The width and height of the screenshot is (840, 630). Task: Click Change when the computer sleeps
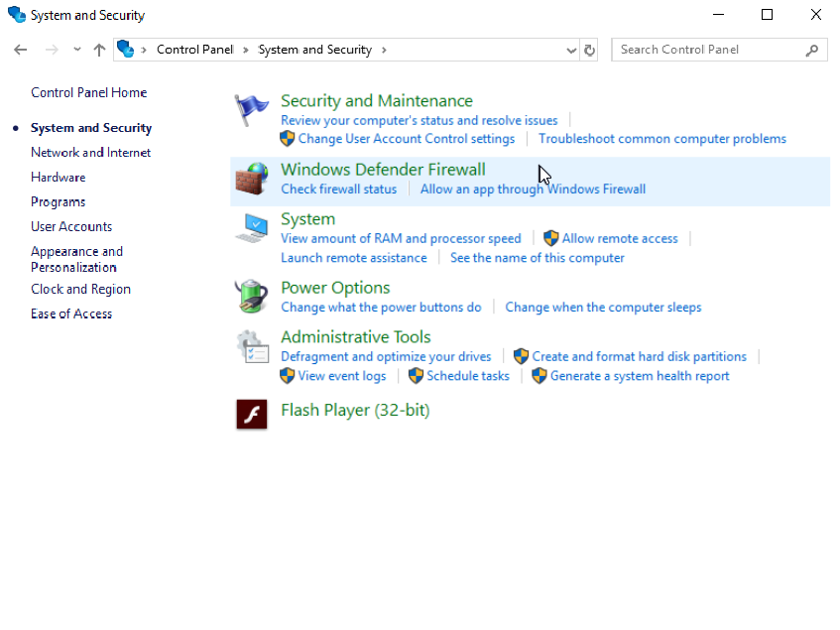click(x=603, y=307)
